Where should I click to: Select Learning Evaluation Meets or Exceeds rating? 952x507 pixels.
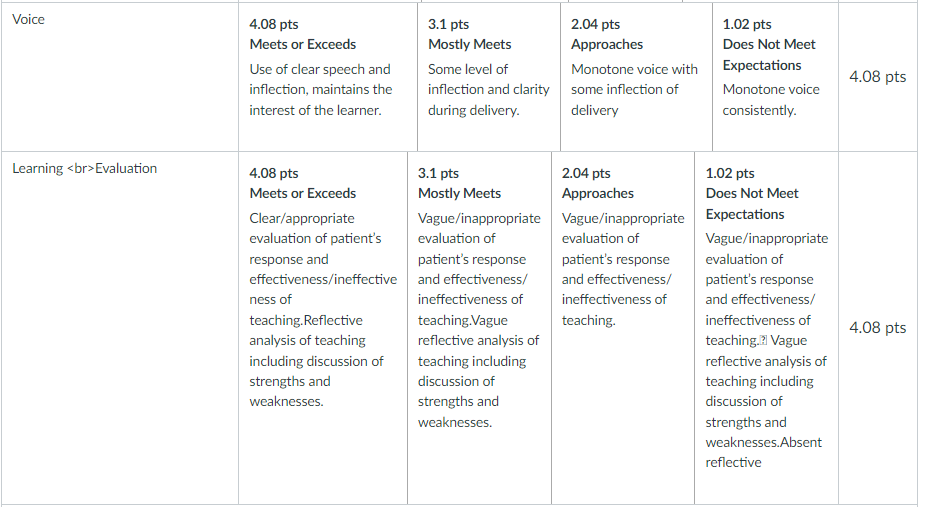[323, 328]
